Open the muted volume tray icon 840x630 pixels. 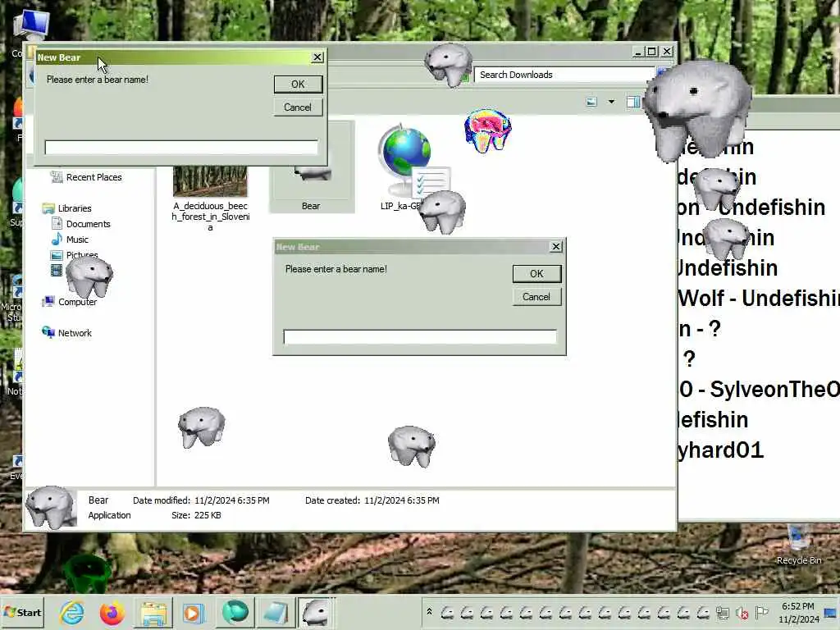742,612
